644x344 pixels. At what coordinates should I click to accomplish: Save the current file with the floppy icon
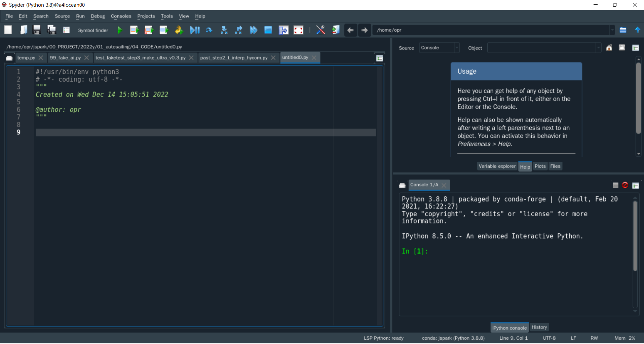[37, 30]
